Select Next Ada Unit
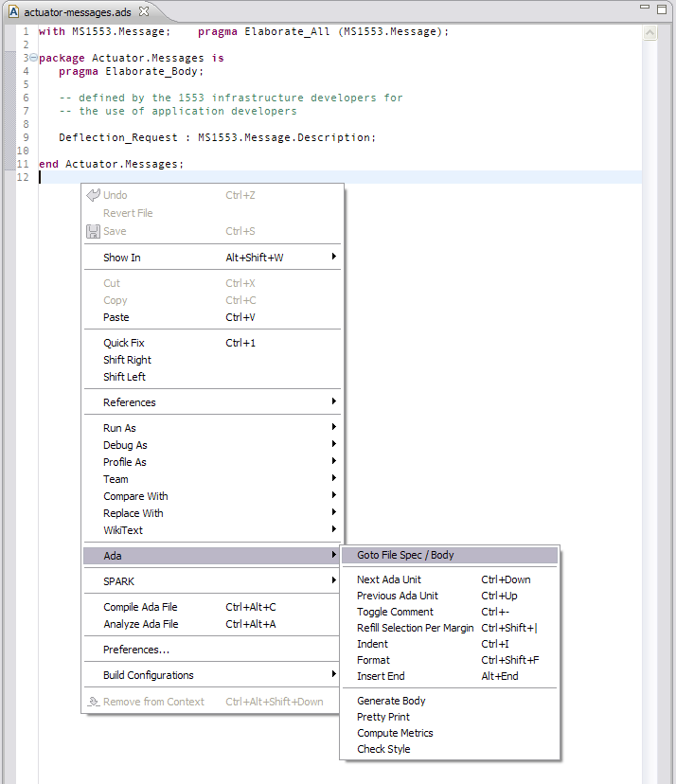676x784 pixels. pos(450,579)
